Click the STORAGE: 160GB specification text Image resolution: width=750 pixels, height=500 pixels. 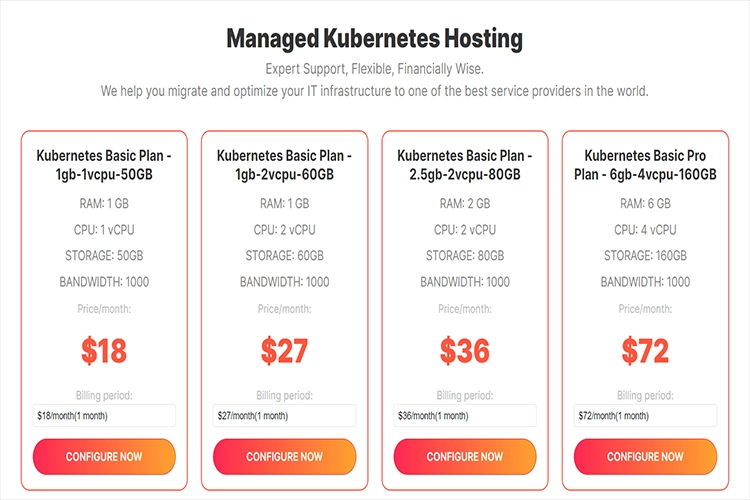pyautogui.click(x=645, y=256)
